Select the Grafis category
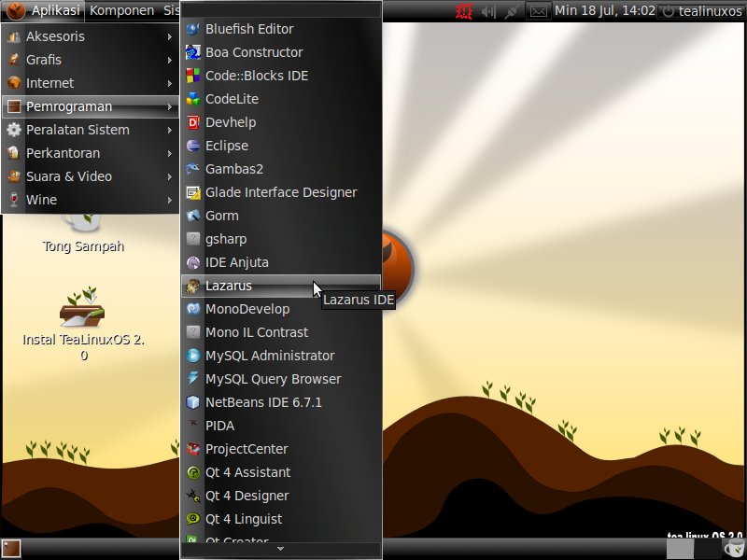747x560 pixels. [91, 60]
